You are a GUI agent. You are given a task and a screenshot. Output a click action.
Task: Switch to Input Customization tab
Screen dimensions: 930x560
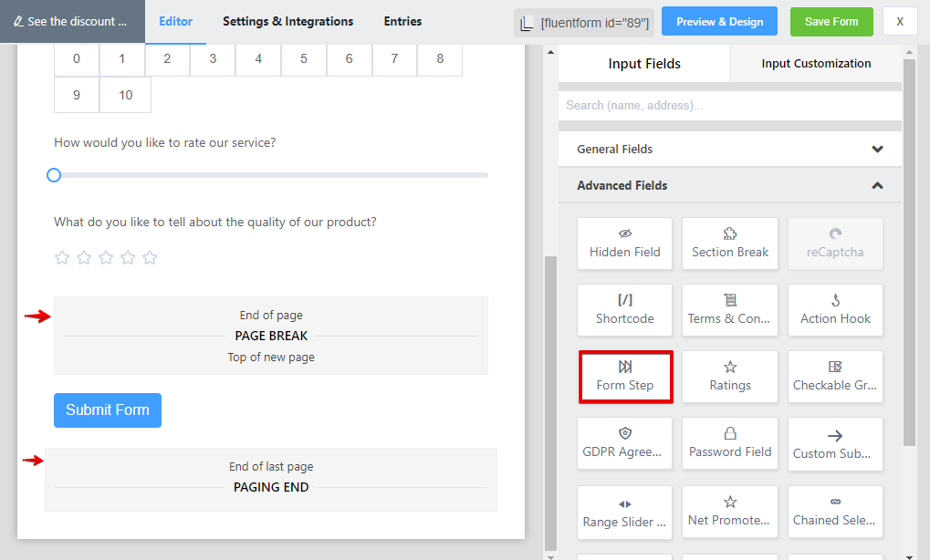coord(816,64)
